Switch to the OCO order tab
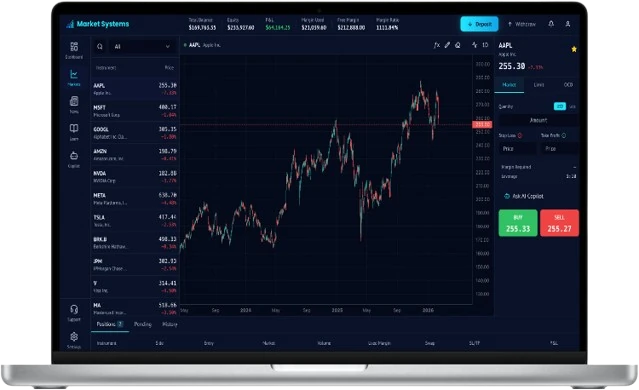Viewport: 639px width, 390px height. pyautogui.click(x=568, y=85)
